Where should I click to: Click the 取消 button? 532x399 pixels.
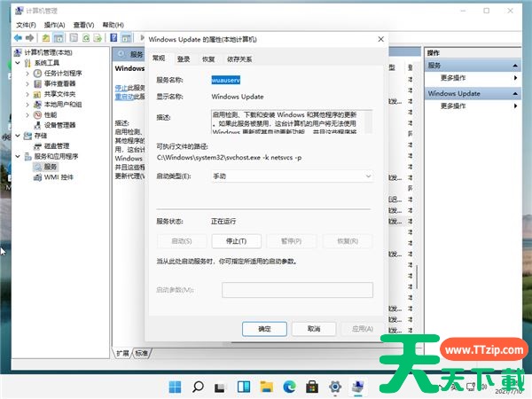point(314,329)
